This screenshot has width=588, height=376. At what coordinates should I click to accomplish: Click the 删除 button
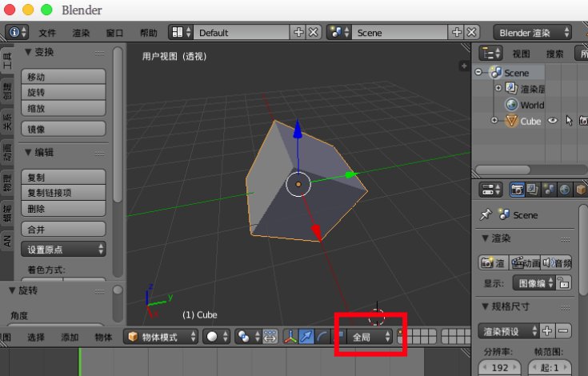63,209
